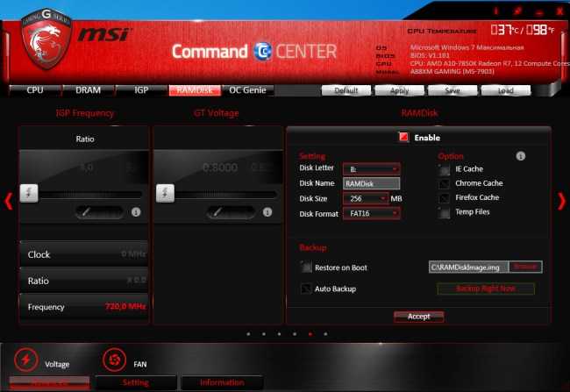
Task: Jump to the first page indicator dot
Action: (x=248, y=334)
